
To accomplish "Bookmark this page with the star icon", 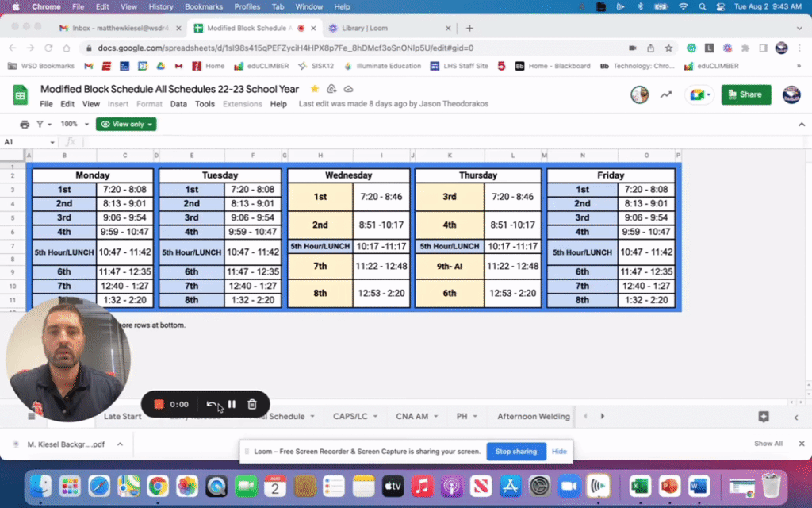I will [x=668, y=48].
